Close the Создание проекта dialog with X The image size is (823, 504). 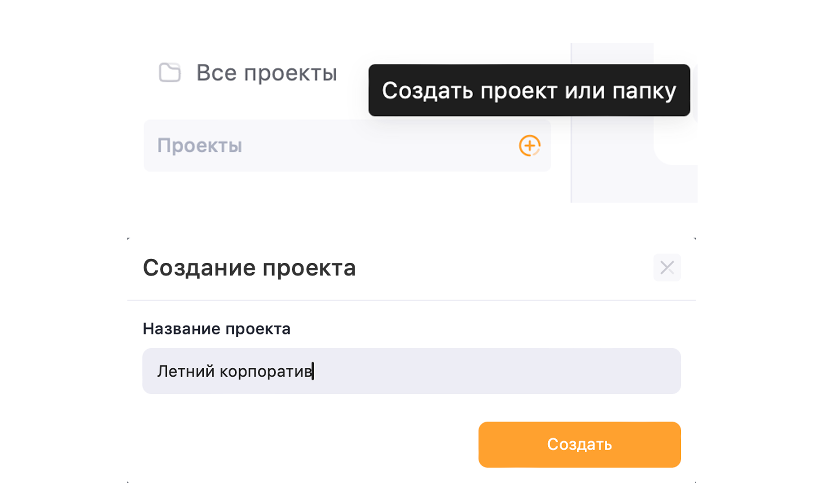click(x=667, y=267)
